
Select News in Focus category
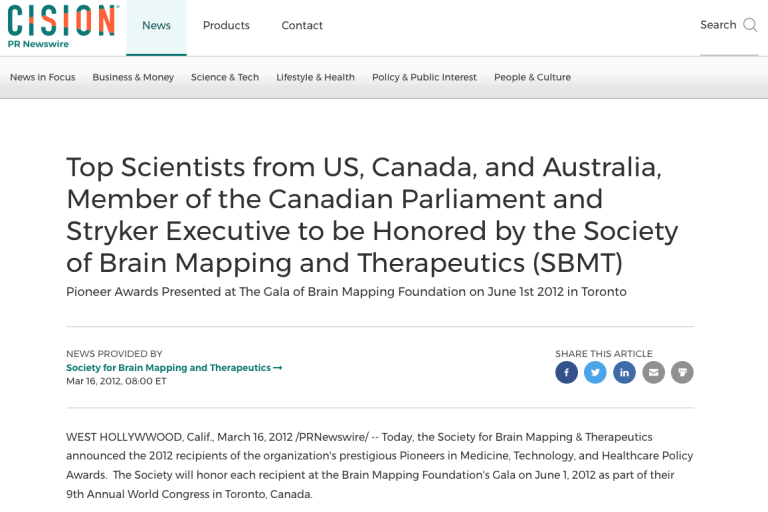(42, 77)
